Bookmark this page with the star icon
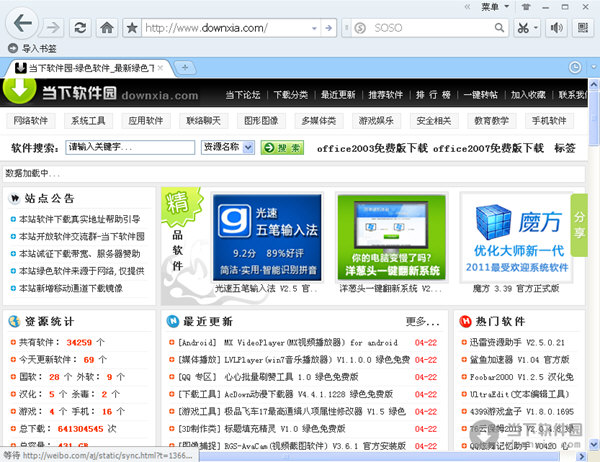Image resolution: width=600 pixels, height=462 pixels. 132,28
